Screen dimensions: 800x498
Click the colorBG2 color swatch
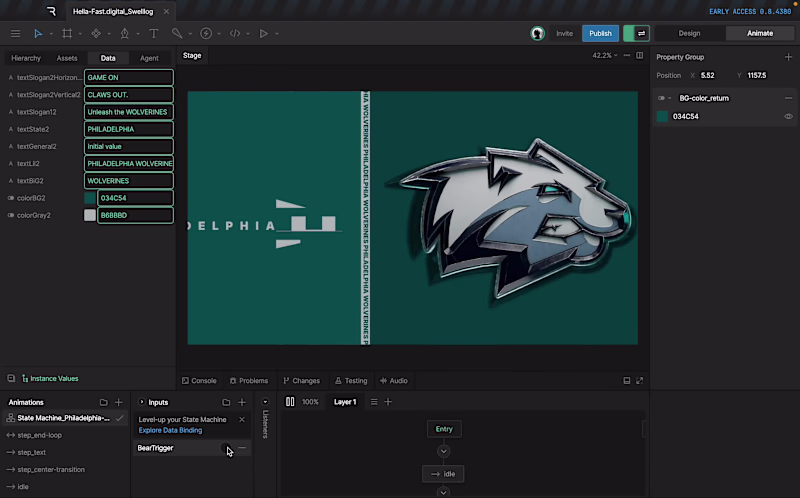[90, 198]
